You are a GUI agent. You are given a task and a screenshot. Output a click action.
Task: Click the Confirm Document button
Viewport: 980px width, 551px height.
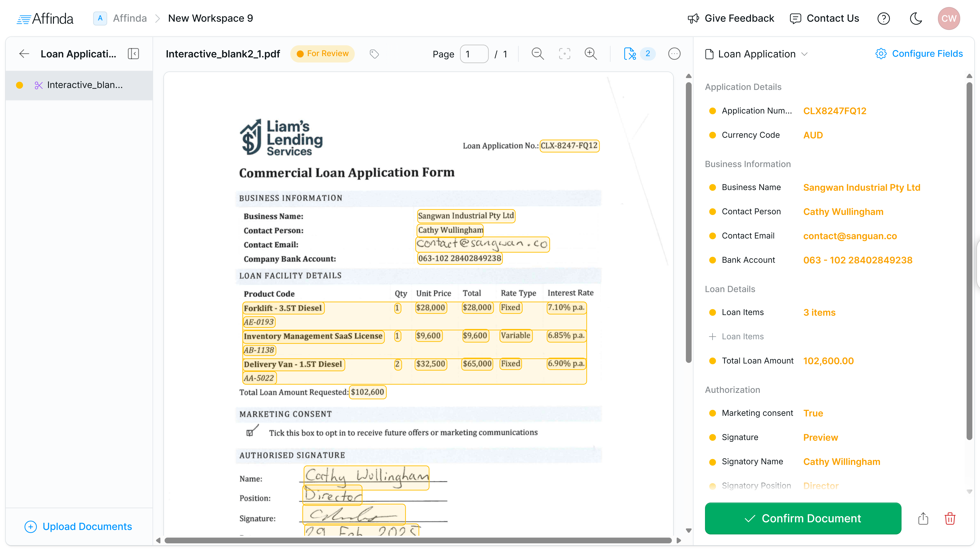click(x=803, y=518)
